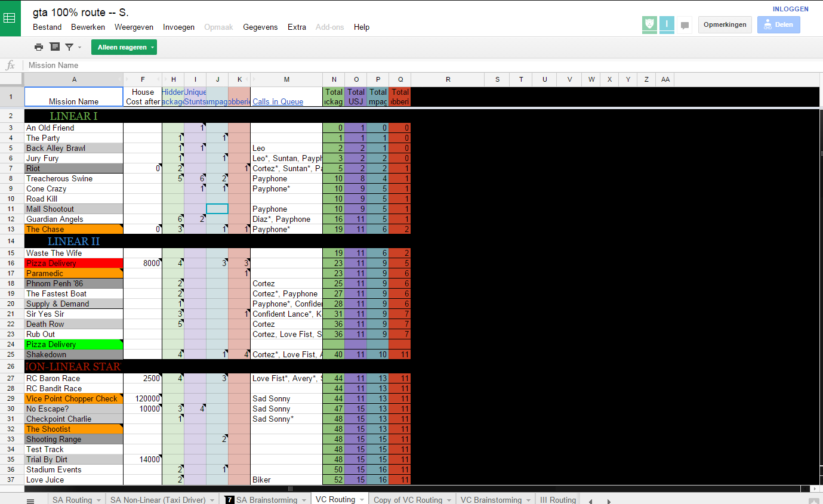Open the Weergeven menu
The width and height of the screenshot is (823, 504).
pos(134,27)
